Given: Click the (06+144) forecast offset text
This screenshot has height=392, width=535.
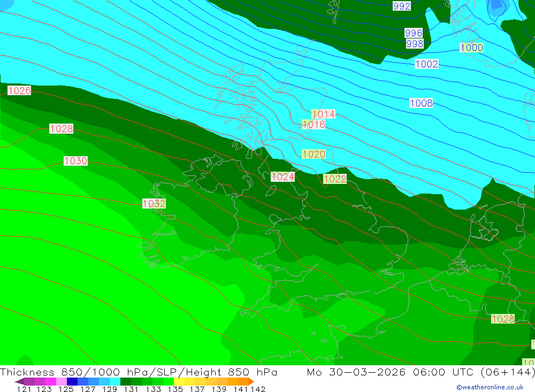Looking at the screenshot, I should pos(508,372).
